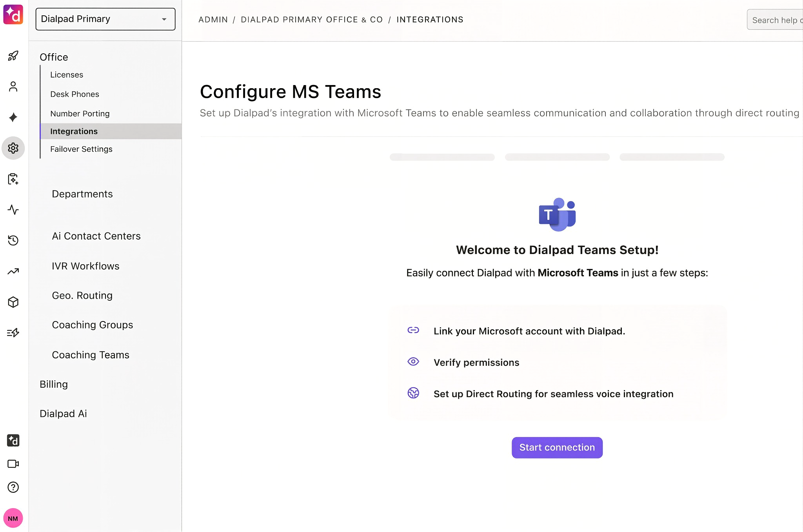The width and height of the screenshot is (803, 532).
Task: Open the activity pulse icon
Action: coord(13,210)
